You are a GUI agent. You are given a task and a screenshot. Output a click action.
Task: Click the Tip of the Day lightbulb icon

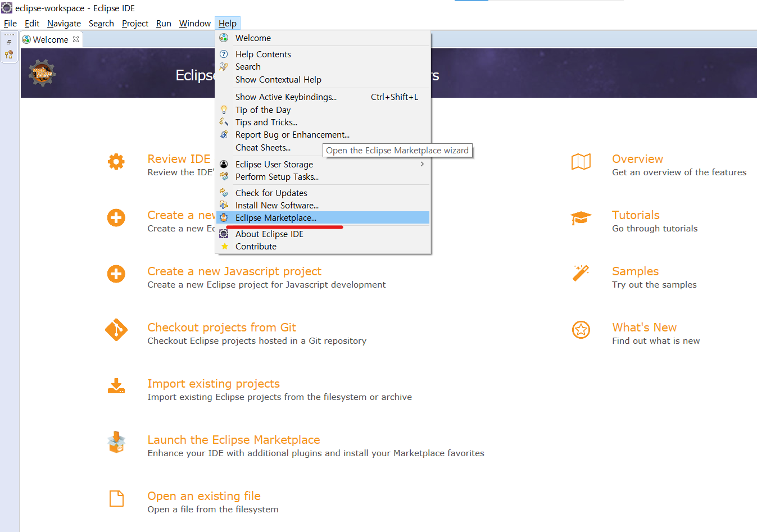(224, 110)
